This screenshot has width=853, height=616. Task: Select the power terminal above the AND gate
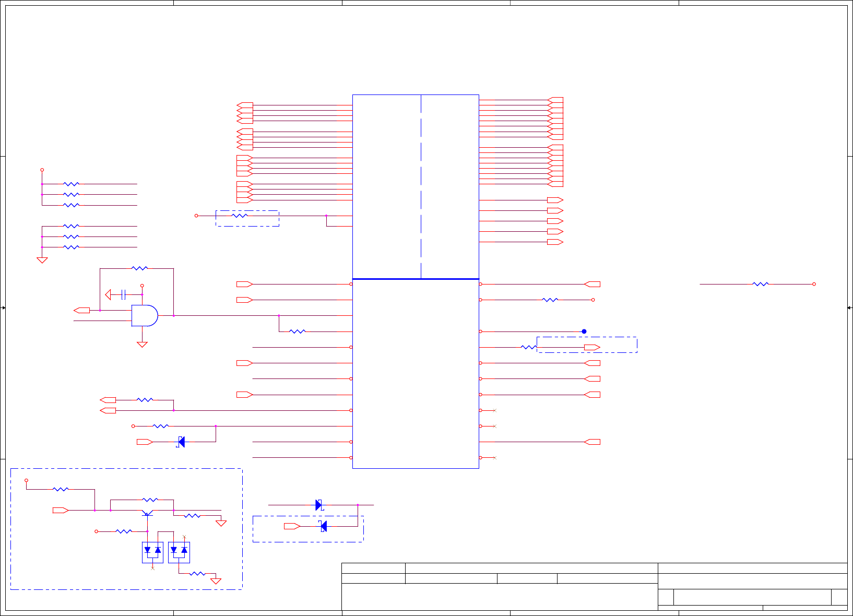(x=142, y=286)
